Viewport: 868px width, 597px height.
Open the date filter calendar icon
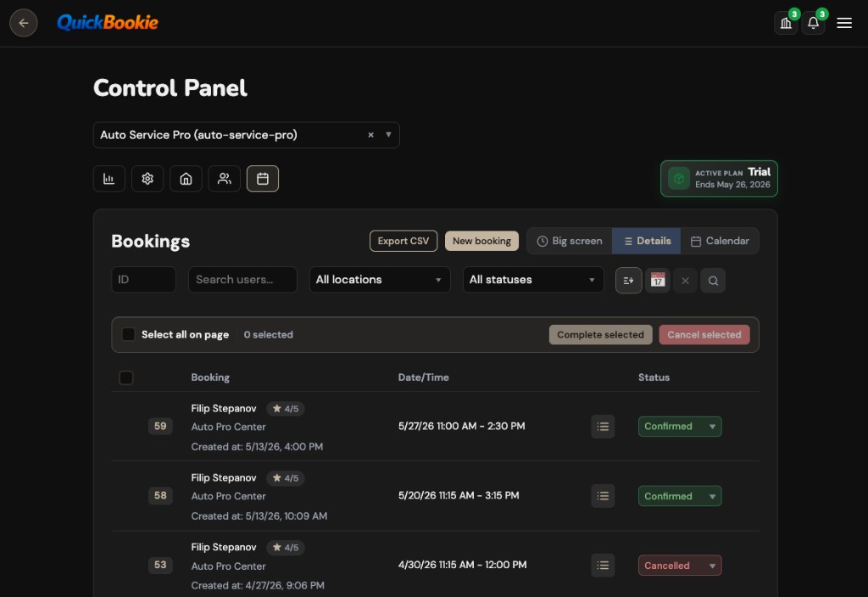pos(658,280)
